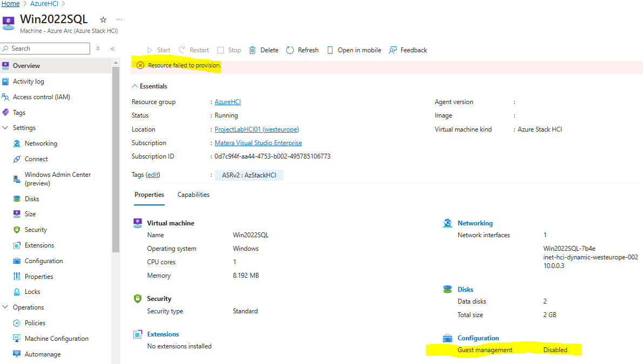The width and height of the screenshot is (643, 364).
Task: Collapse the Operations section
Action: (5, 307)
